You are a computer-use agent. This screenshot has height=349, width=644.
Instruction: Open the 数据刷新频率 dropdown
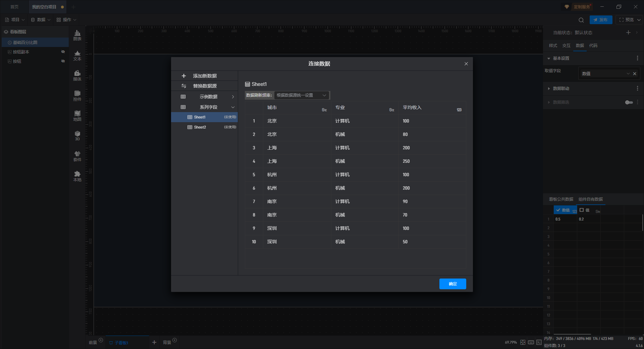coord(301,95)
